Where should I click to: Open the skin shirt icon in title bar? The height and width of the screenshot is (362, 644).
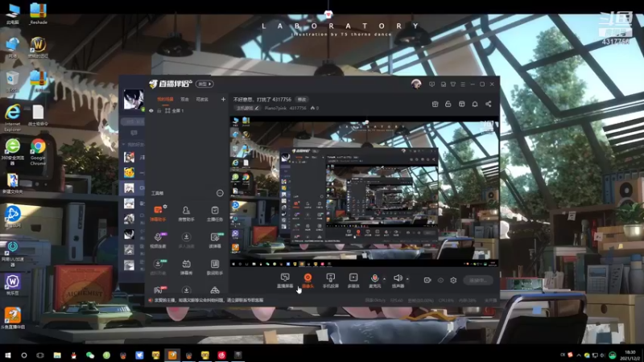[453, 84]
